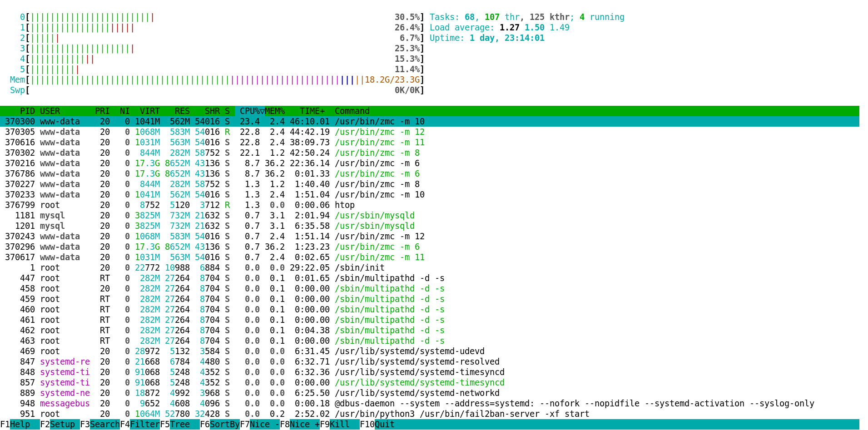
Task: Select the /sbin/init process row
Action: 430,268
